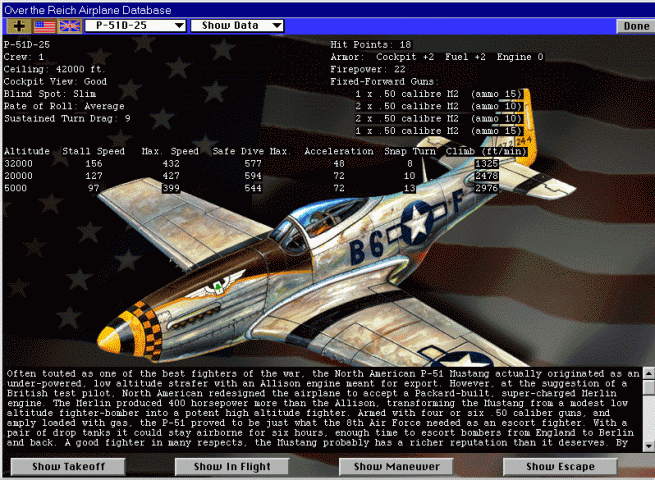
Task: Click the airplane description text box
Action: coord(322,409)
